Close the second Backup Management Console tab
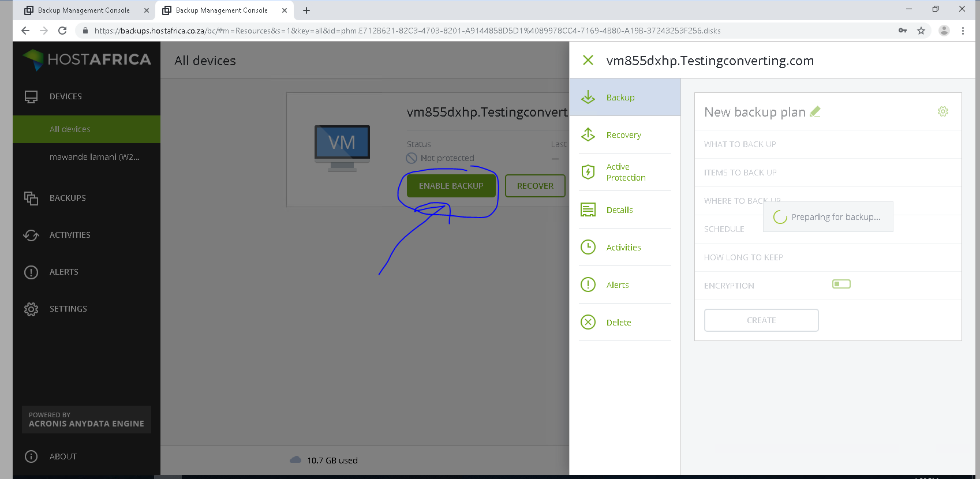 point(285,10)
